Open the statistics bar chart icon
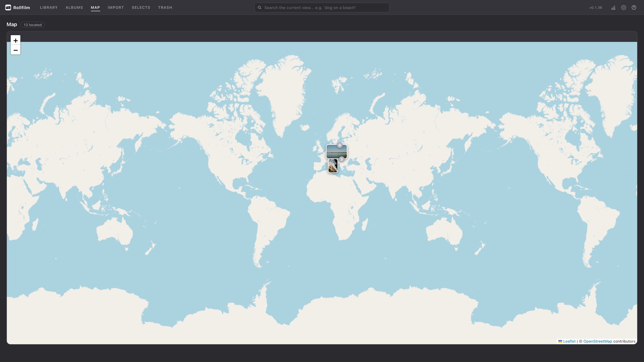This screenshot has height=362, width=644. coord(613,7)
